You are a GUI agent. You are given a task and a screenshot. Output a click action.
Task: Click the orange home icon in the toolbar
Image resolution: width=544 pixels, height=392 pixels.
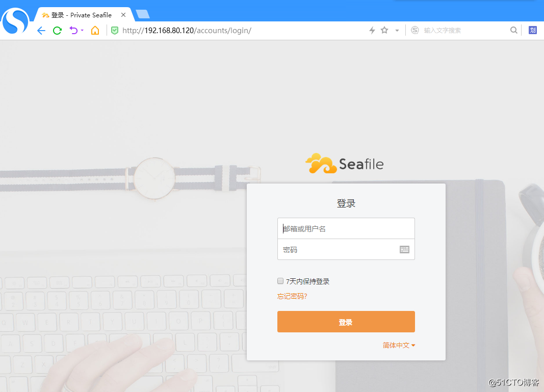pos(95,30)
